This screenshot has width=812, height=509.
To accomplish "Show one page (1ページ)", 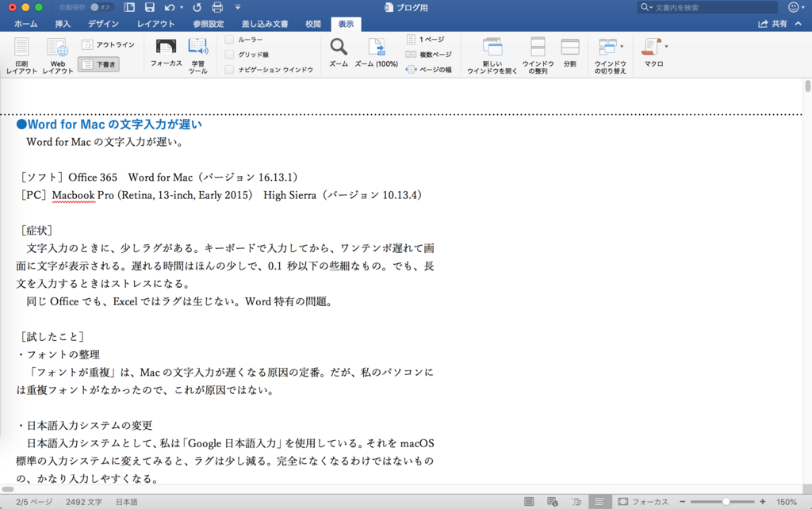I will pos(425,40).
